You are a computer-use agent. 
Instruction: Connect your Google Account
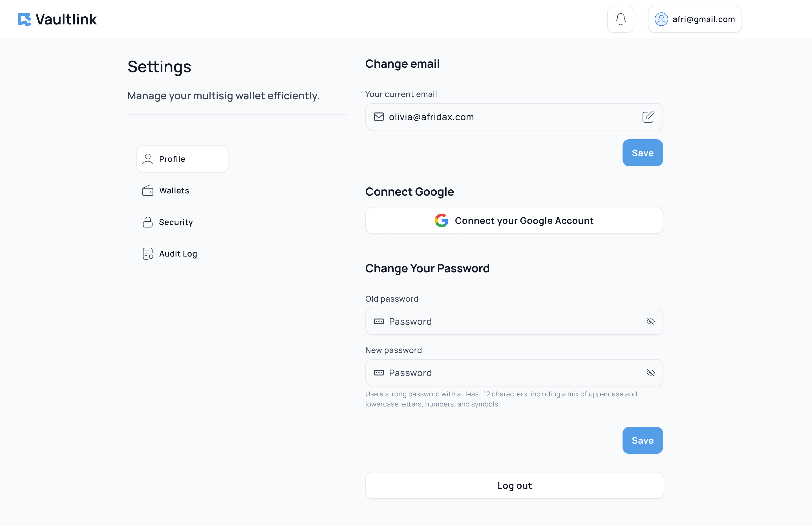pos(514,220)
